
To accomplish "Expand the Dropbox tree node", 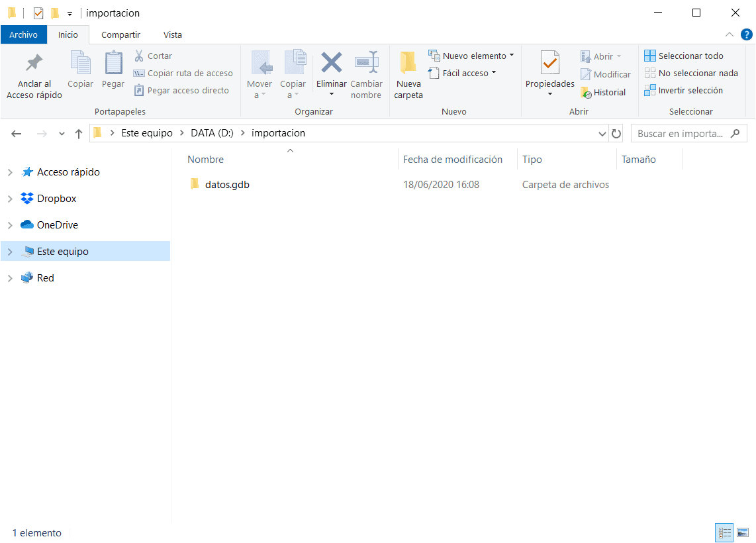I will point(10,199).
